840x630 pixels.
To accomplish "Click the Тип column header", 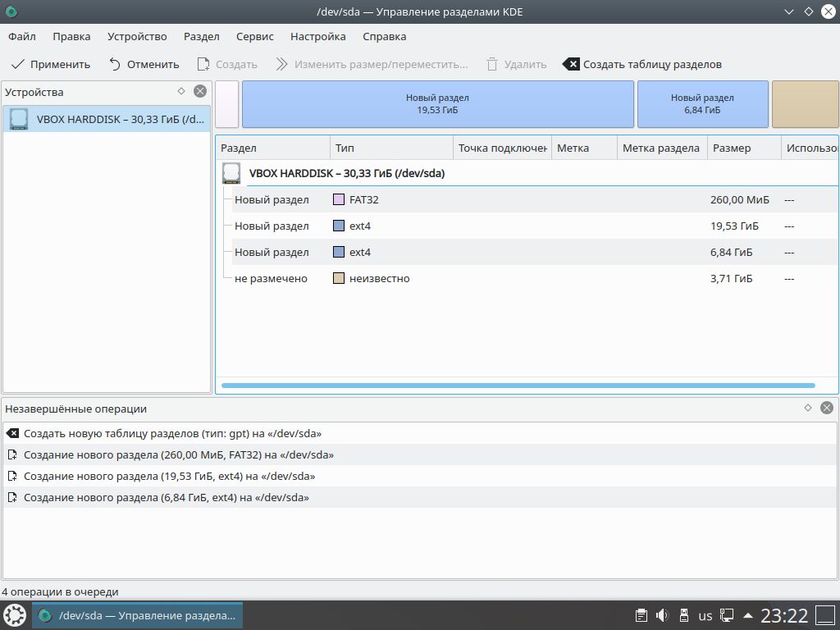I will coord(391,148).
